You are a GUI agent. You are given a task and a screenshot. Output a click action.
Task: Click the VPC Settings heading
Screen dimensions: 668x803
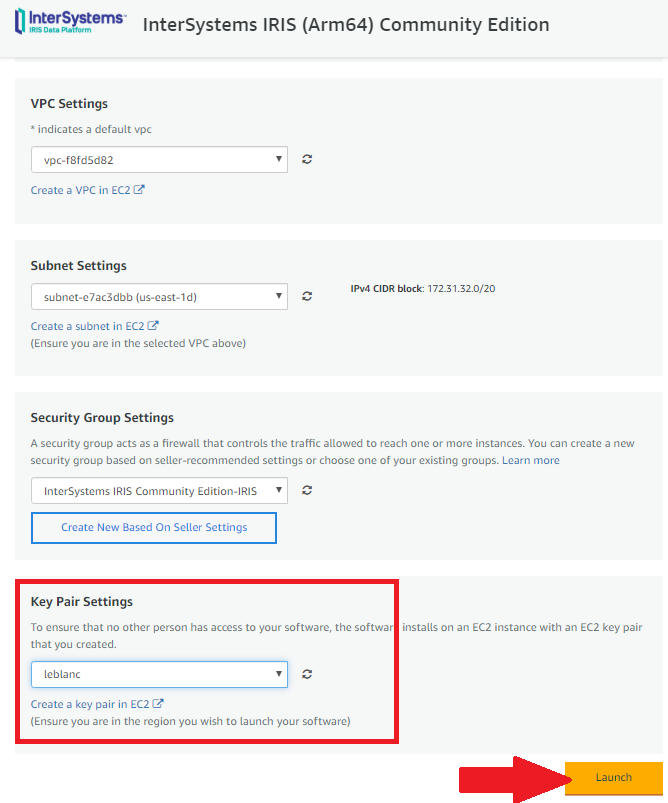click(69, 103)
